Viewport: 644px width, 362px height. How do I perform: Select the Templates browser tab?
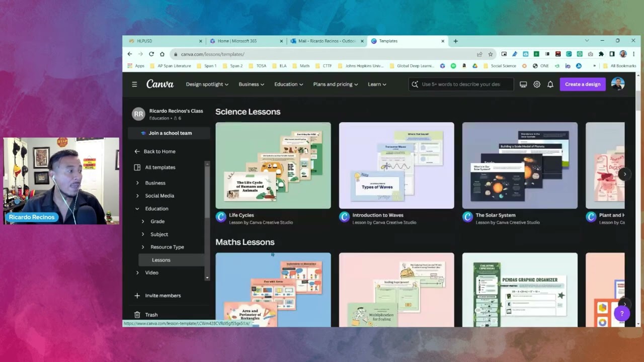(408, 41)
